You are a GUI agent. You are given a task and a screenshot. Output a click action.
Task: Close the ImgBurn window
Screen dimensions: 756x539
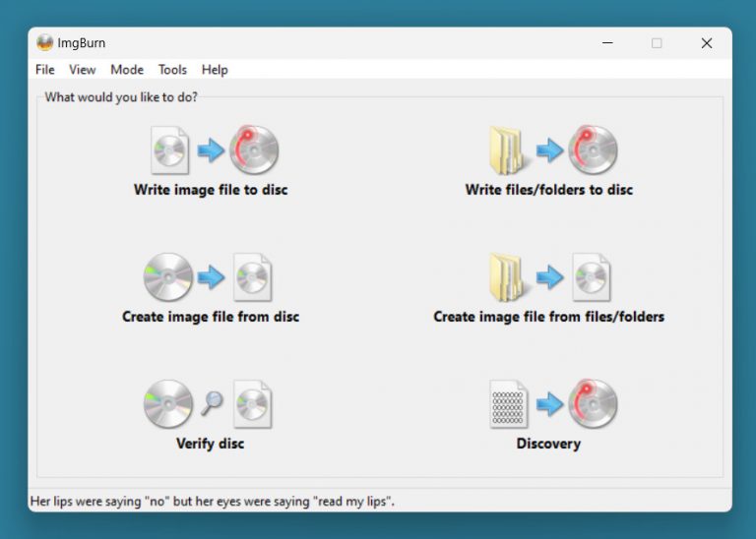click(706, 43)
